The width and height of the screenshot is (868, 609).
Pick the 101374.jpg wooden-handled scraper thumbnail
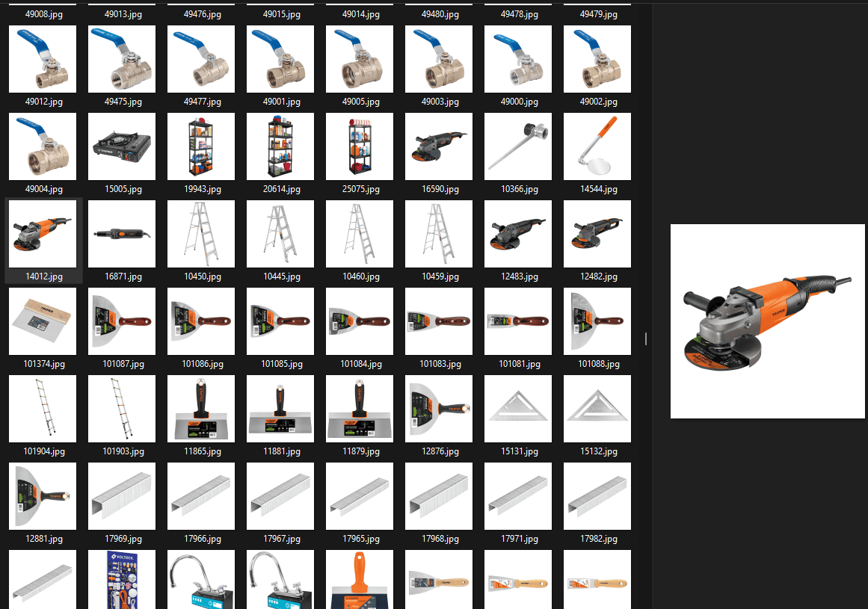43,321
